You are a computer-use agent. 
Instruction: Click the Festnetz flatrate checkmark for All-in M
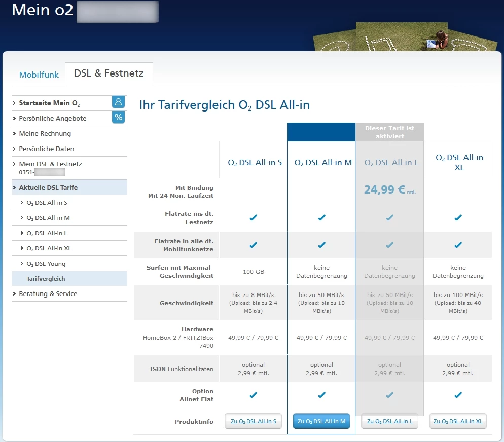coord(322,218)
